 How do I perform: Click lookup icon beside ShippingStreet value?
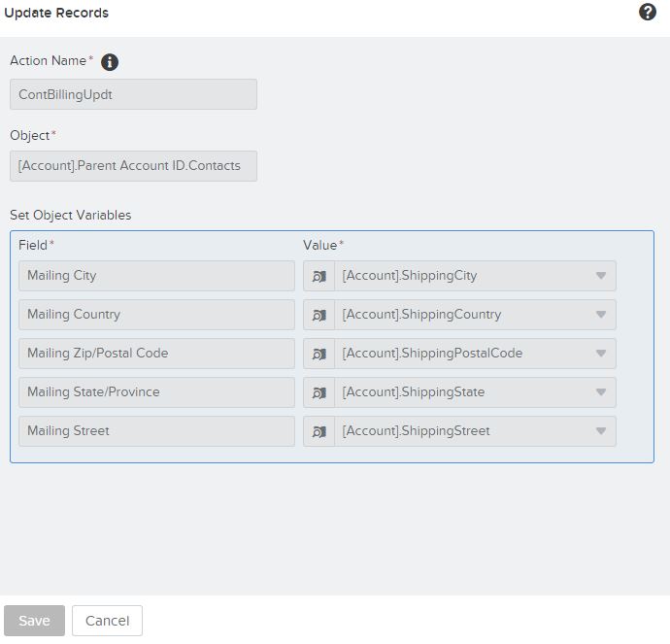[x=318, y=431]
